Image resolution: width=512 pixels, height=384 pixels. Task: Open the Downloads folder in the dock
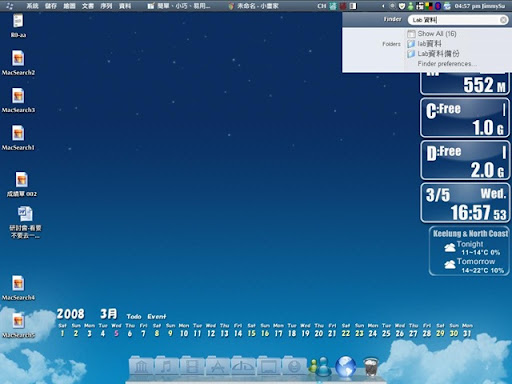[294, 367]
